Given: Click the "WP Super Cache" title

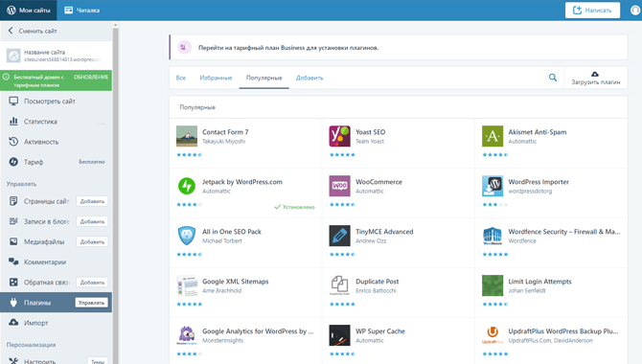Looking at the screenshot, I should [380, 331].
